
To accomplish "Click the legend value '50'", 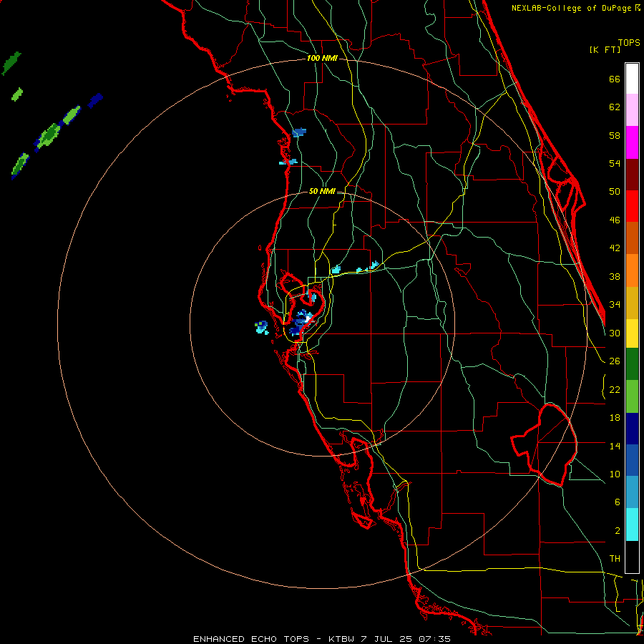I will pos(615,192).
